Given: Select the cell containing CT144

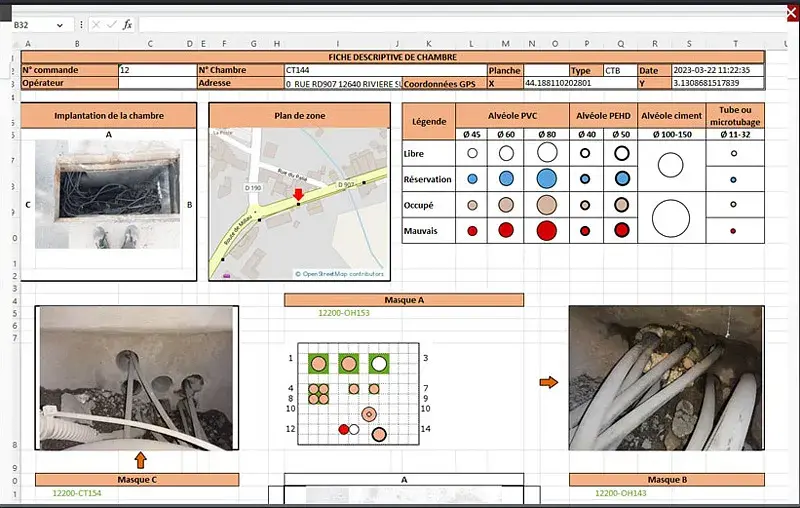Looking at the screenshot, I should click(x=385, y=70).
